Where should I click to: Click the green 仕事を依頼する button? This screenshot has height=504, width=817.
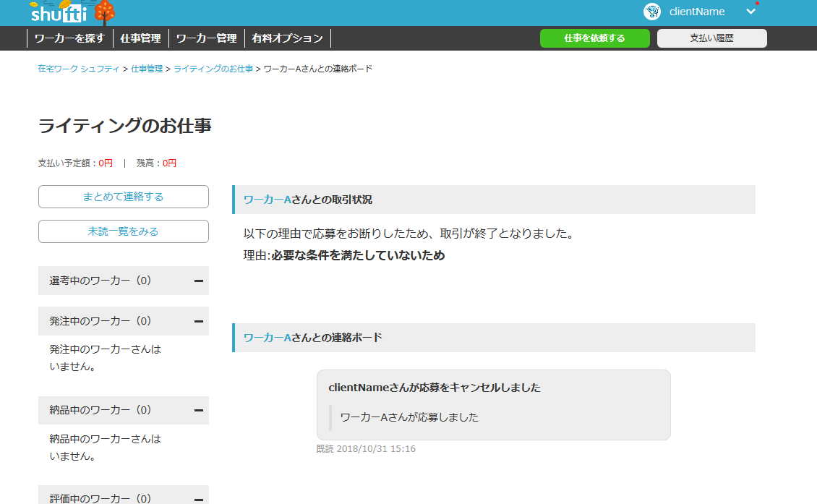point(594,38)
